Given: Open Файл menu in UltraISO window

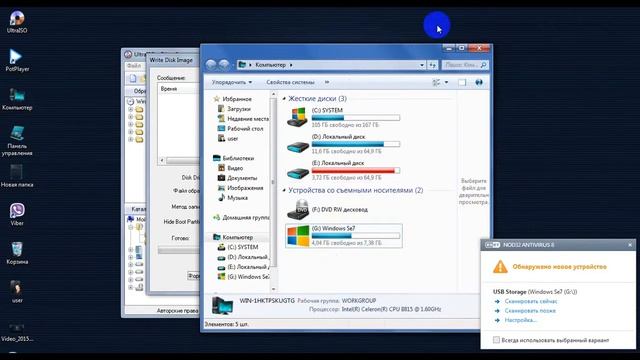Looking at the screenshot, I should pos(133,66).
